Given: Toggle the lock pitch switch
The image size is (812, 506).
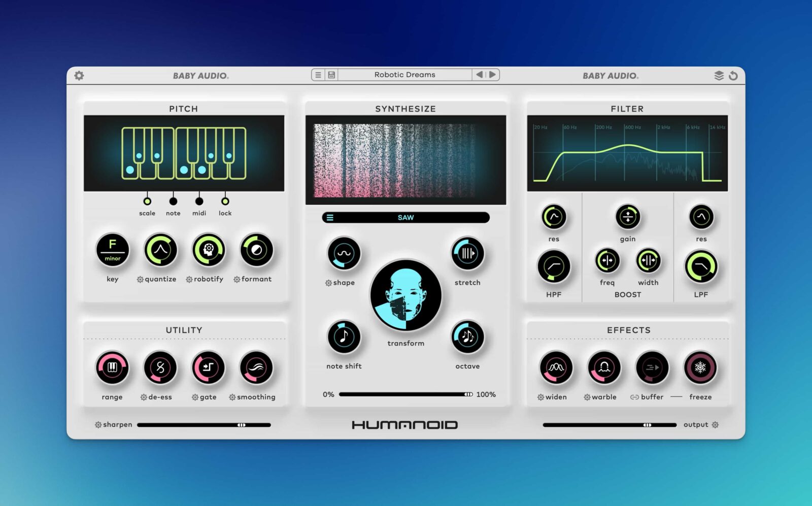Looking at the screenshot, I should coord(225,201).
